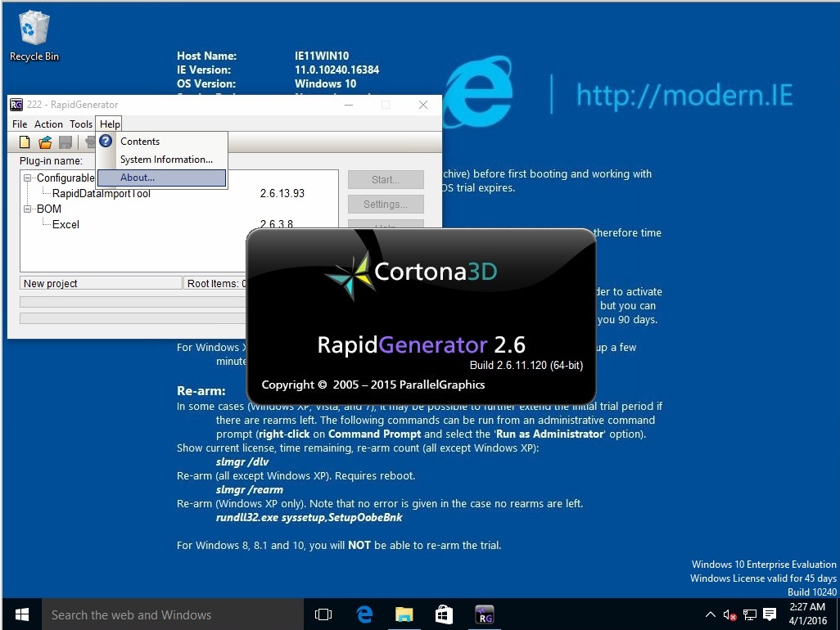Open File Explorer from the taskbar
840x630 pixels.
pos(404,614)
